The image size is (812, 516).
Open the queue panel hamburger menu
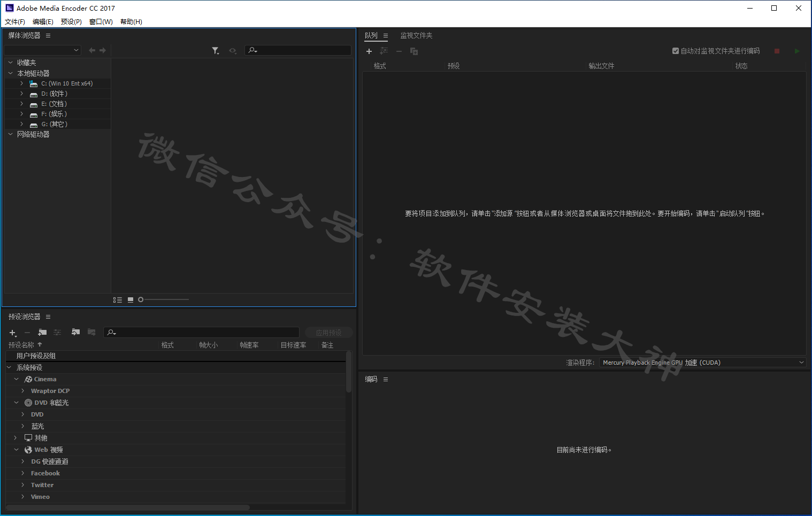[x=386, y=36]
